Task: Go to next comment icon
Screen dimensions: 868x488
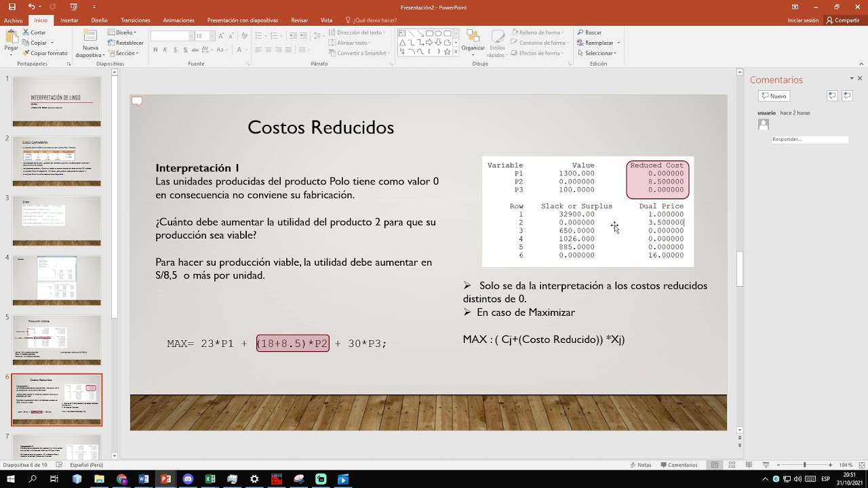Action: pyautogui.click(x=847, y=96)
